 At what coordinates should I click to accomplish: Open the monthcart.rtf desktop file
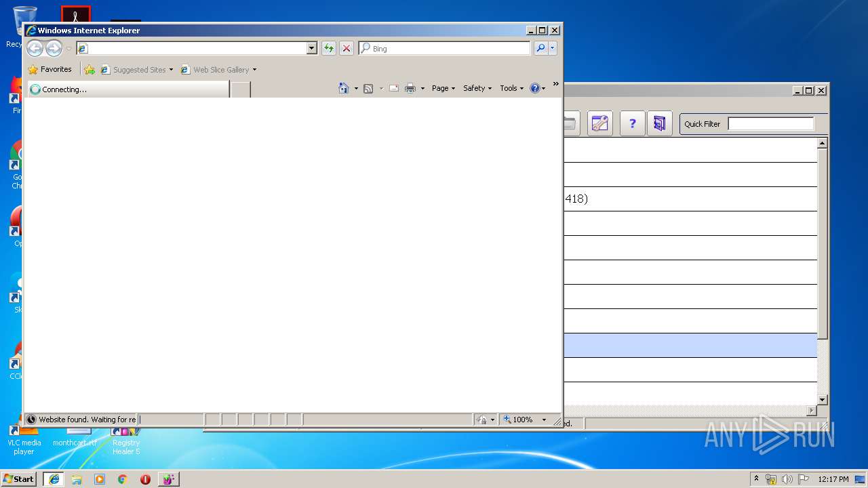(x=75, y=438)
